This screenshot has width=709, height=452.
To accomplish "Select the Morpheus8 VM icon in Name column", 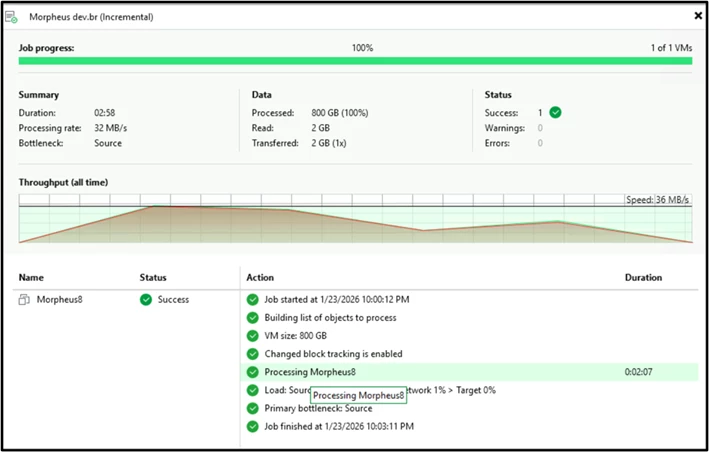I will 24,300.
